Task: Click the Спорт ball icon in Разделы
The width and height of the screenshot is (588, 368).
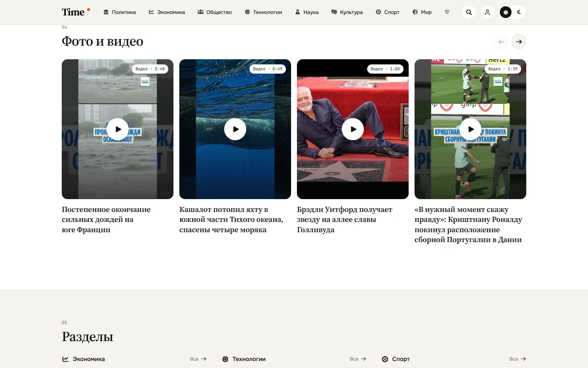Action: coord(385,359)
